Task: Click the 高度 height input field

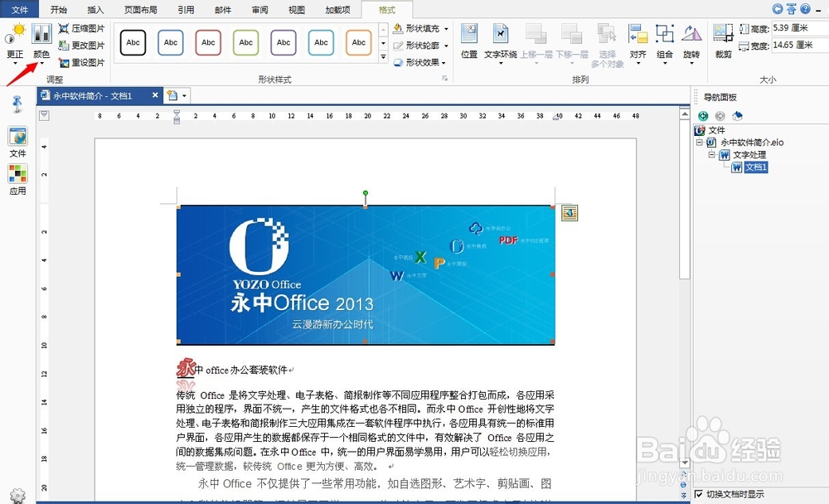Action: (x=800, y=28)
